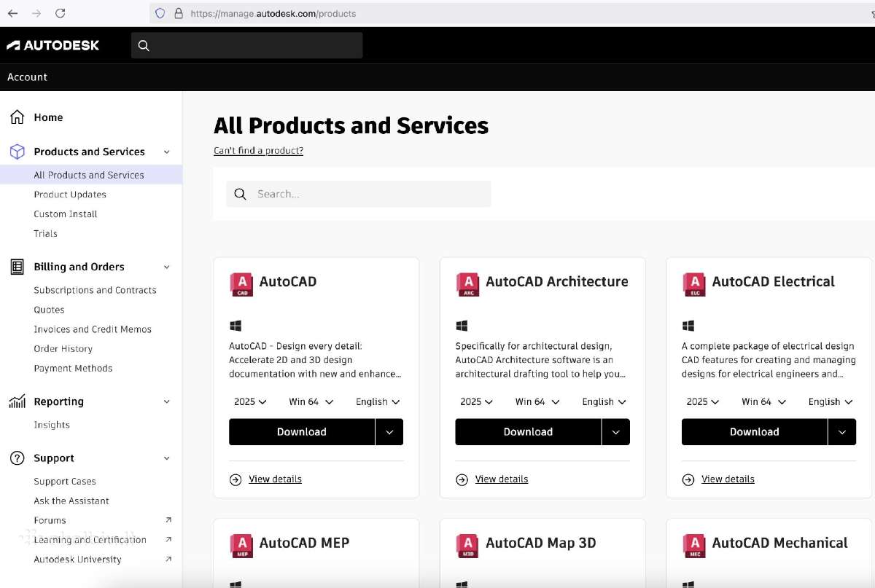View details for AutoCAD Electrical
Image resolution: width=875 pixels, height=588 pixels.
(x=728, y=479)
